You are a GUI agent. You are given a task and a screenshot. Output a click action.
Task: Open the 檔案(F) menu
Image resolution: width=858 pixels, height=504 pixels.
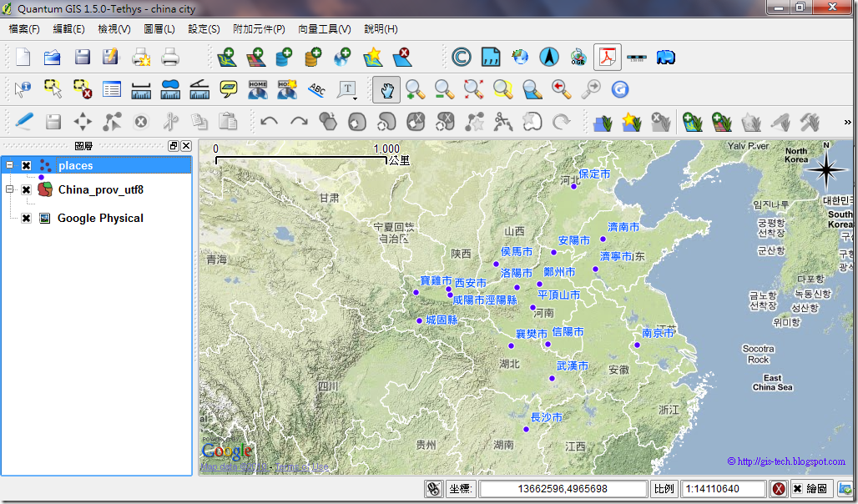pyautogui.click(x=24, y=29)
